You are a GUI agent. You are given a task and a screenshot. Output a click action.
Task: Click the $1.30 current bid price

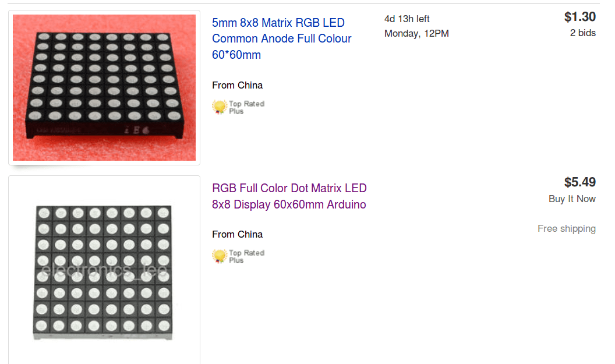(x=579, y=17)
